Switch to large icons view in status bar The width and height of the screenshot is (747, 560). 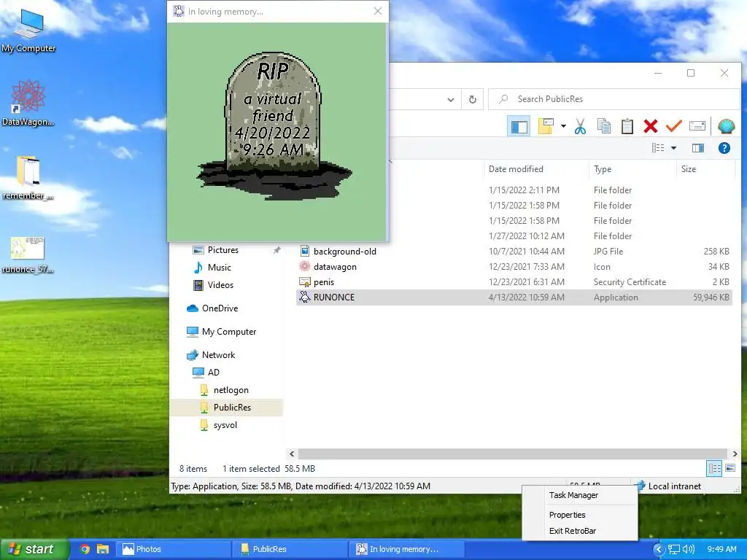pos(730,469)
